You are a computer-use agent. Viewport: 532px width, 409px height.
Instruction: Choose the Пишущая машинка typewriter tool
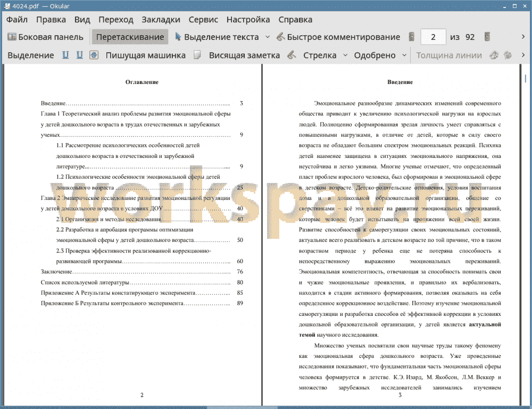pos(146,55)
